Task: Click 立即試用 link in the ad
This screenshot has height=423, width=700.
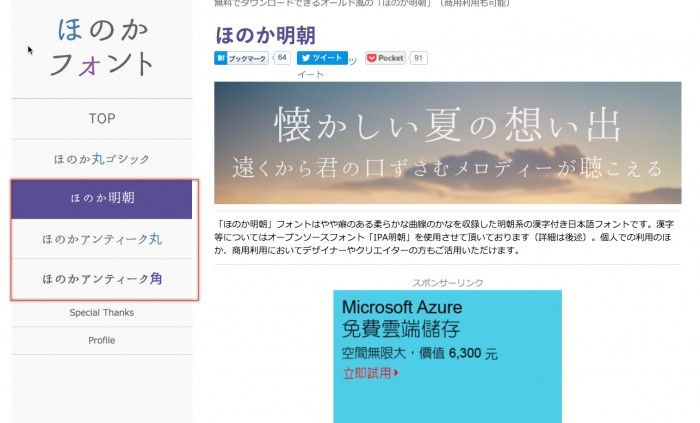Action: 370,373
